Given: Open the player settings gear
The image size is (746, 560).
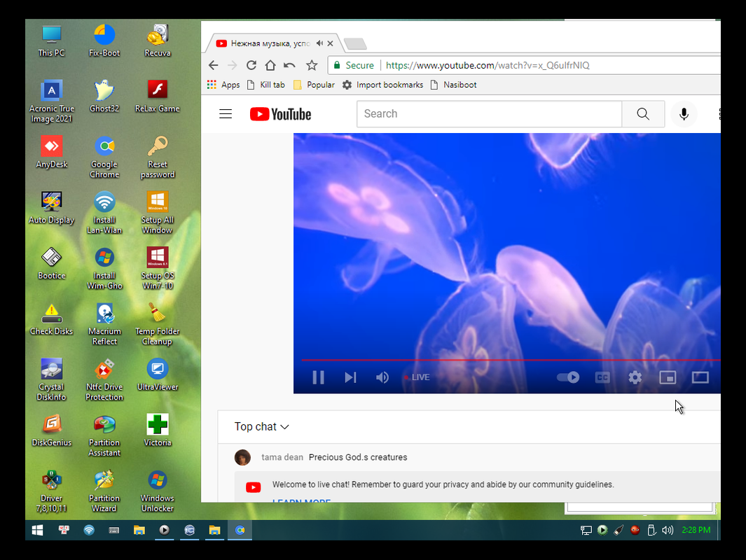Looking at the screenshot, I should pos(635,377).
